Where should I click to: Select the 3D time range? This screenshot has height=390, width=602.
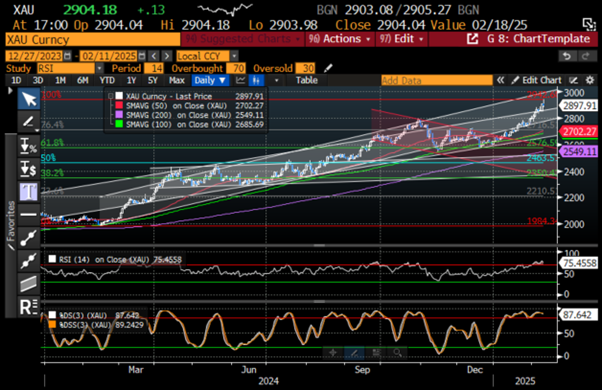coord(38,80)
